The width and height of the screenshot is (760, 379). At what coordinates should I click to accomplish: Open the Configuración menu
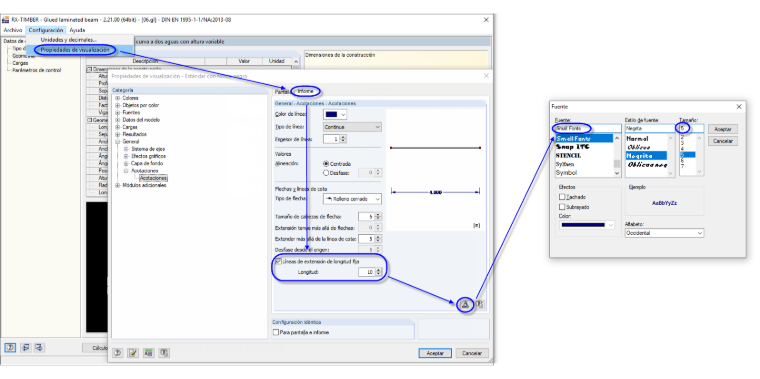pyautogui.click(x=46, y=30)
